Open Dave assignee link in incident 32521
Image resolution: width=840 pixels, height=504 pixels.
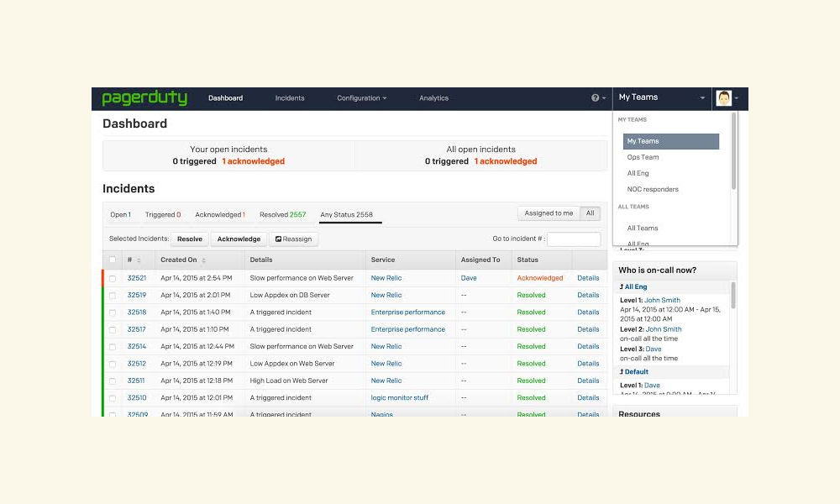(469, 278)
